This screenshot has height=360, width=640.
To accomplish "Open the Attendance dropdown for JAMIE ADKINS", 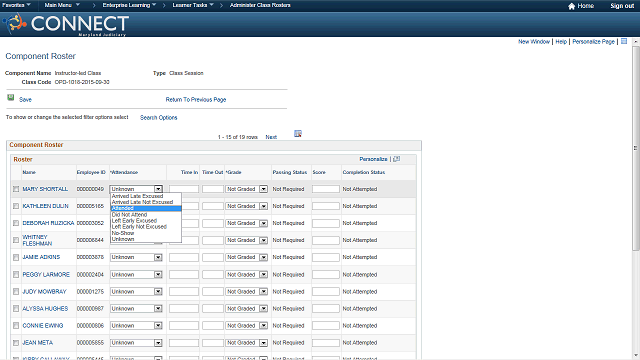I will click(136, 257).
